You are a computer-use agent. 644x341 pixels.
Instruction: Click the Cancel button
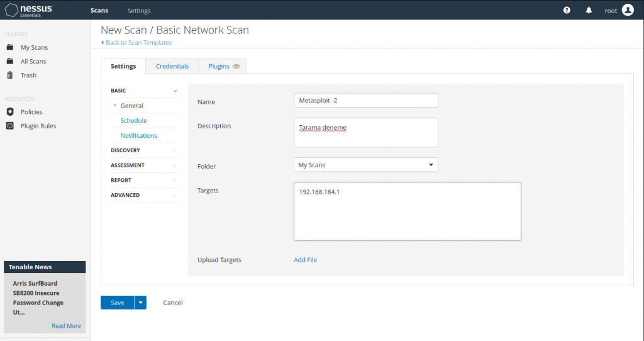pos(173,303)
